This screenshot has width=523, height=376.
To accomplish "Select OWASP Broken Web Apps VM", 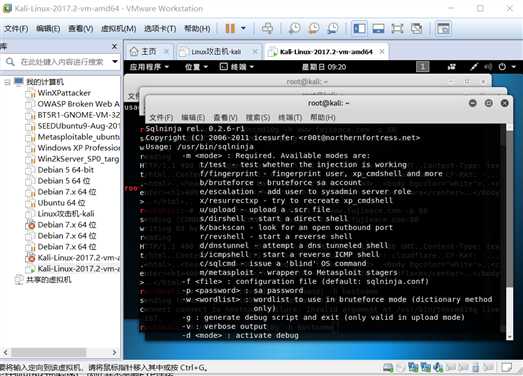I will [78, 104].
